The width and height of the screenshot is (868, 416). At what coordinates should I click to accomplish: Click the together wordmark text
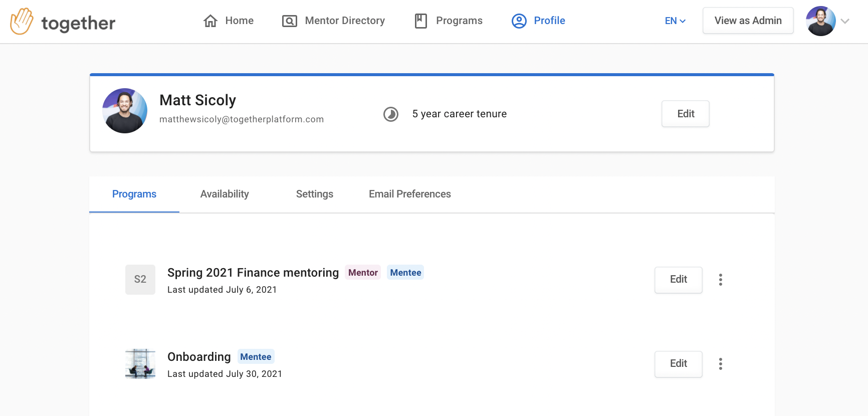(x=78, y=23)
